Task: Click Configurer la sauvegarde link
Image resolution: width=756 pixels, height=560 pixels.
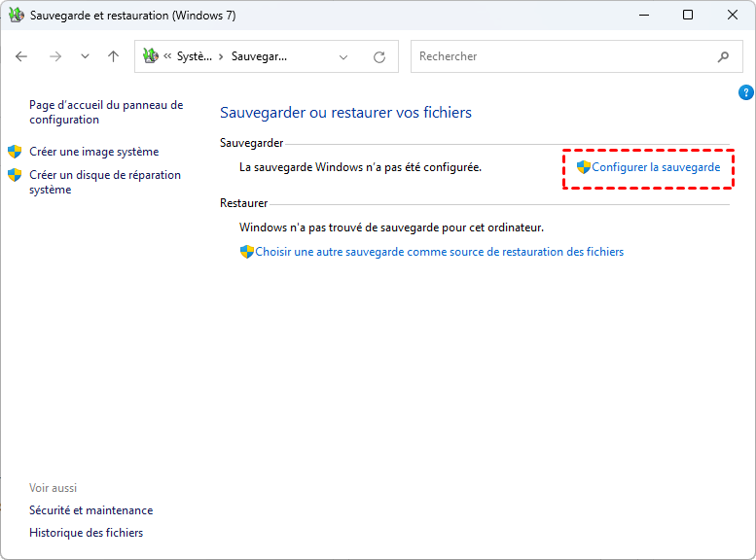Action: (x=656, y=167)
